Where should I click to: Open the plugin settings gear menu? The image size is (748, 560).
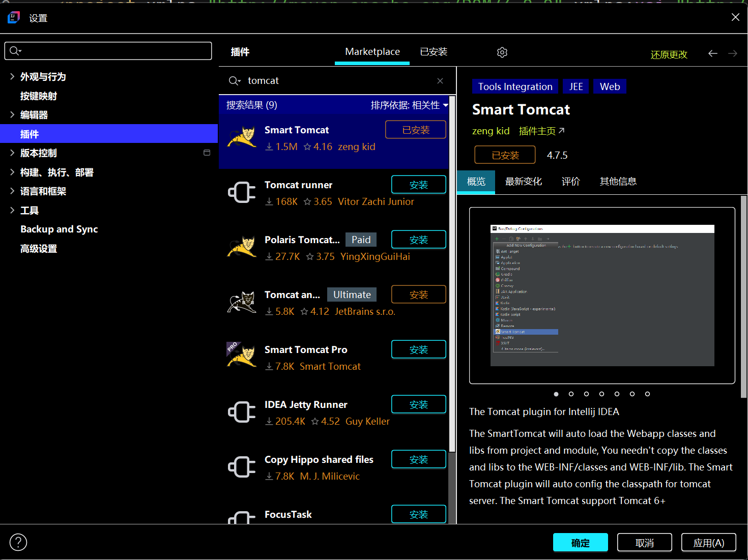pyautogui.click(x=502, y=52)
